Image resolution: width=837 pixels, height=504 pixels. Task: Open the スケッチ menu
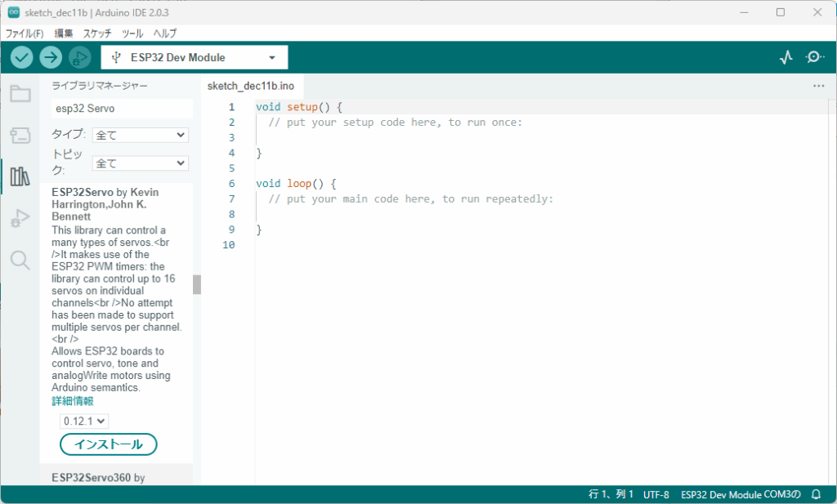[97, 33]
